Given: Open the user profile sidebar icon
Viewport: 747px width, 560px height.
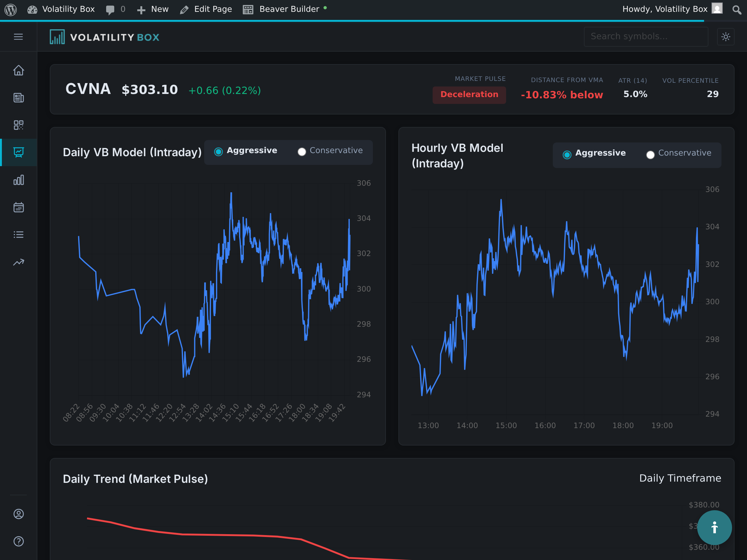Looking at the screenshot, I should (x=19, y=514).
